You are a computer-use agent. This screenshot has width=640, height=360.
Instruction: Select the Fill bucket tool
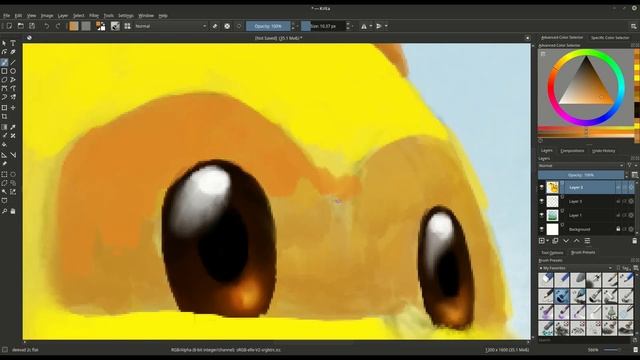4,145
